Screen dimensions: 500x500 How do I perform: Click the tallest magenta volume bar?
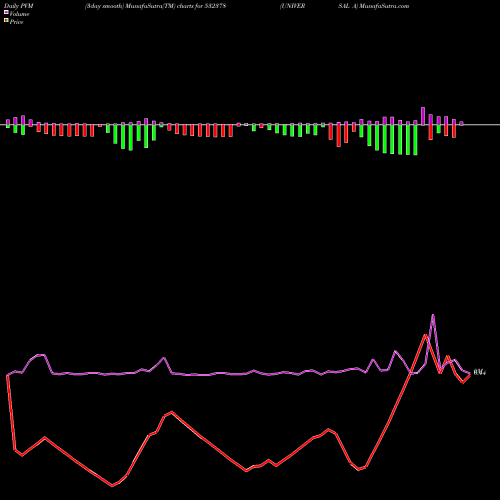tap(423, 116)
